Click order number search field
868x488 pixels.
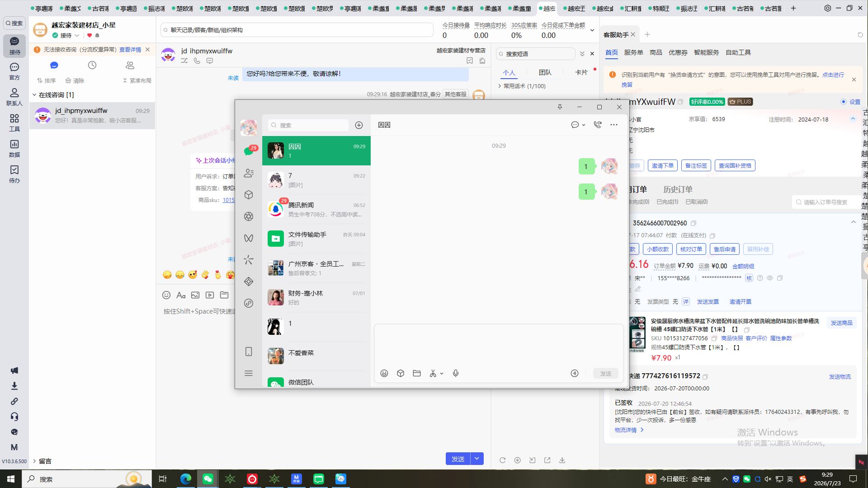click(x=826, y=202)
